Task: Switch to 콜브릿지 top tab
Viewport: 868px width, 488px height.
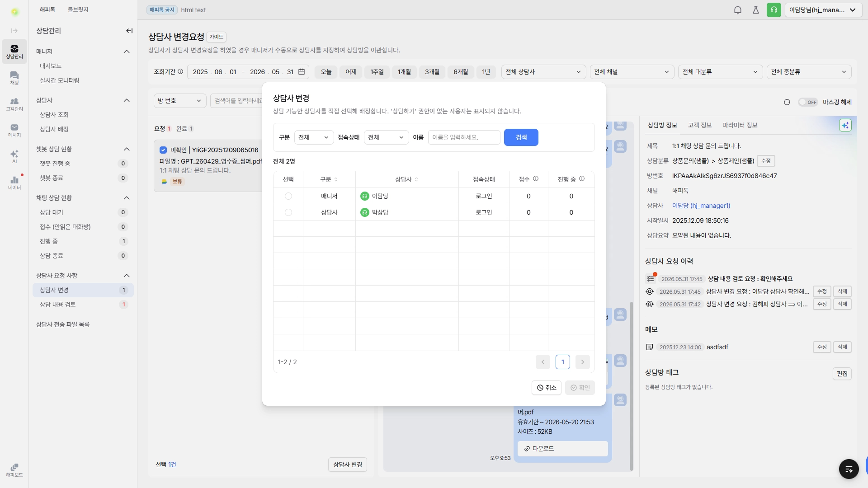Action: [x=78, y=9]
